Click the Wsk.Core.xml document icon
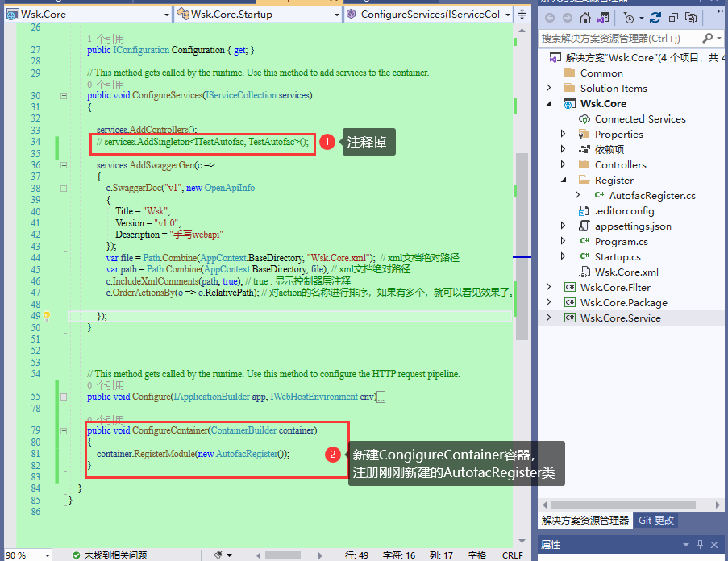Viewport: 728px width, 561px height. [584, 272]
